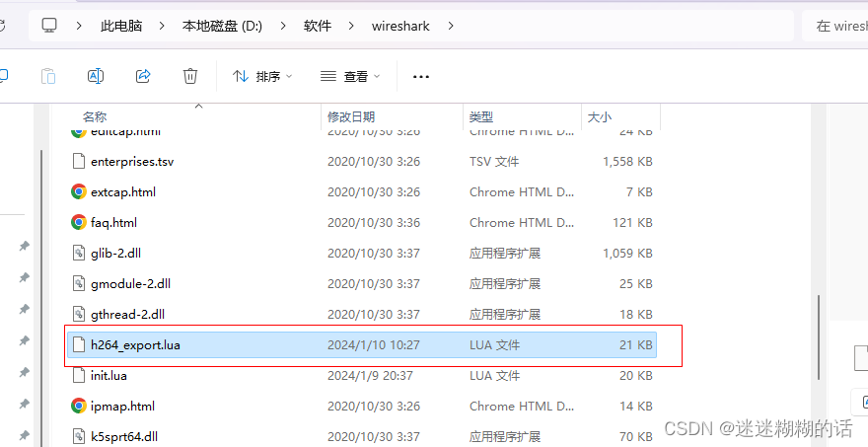Select the extcap.html file
This screenshot has height=447, width=868.
pos(361,192)
